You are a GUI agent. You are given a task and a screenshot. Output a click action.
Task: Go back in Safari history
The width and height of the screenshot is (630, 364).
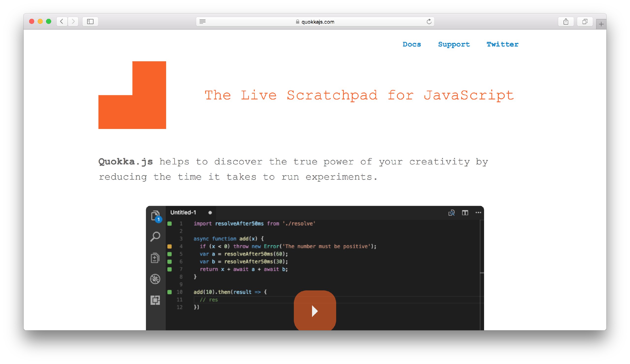tap(62, 21)
